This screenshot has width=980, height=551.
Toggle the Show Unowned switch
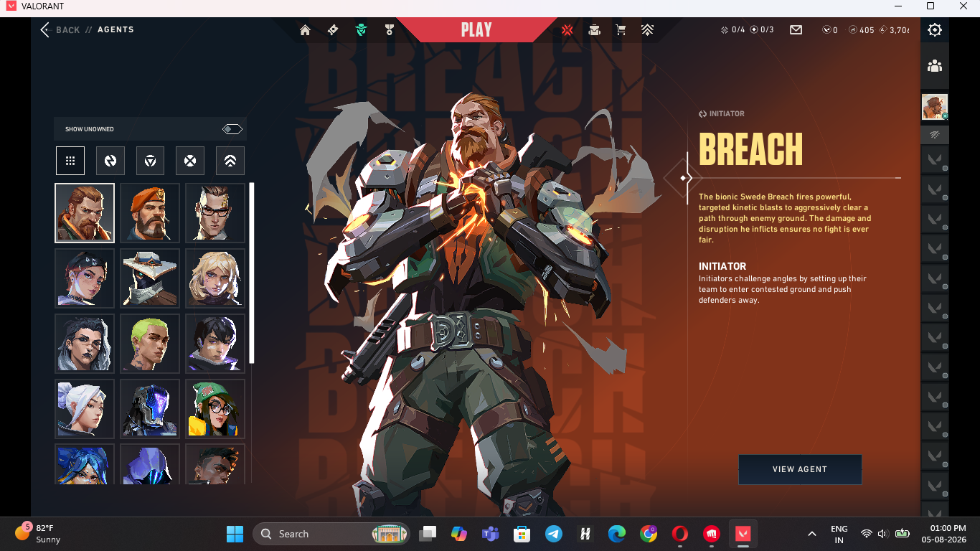pos(232,129)
